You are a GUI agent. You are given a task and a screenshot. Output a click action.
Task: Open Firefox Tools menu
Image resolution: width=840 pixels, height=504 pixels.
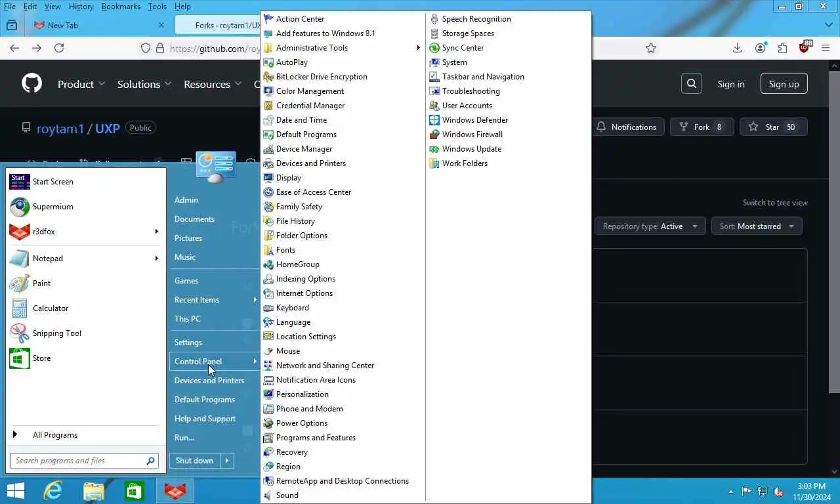(x=157, y=7)
